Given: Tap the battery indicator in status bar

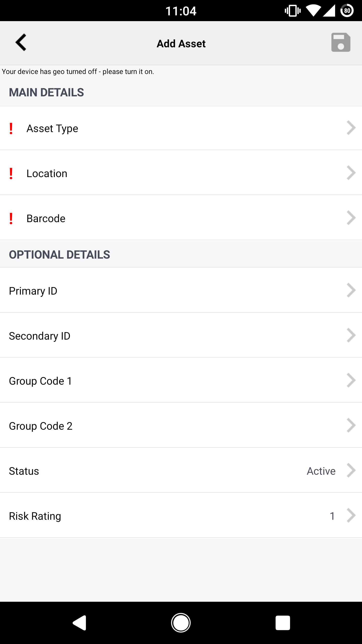Looking at the screenshot, I should click(347, 11).
